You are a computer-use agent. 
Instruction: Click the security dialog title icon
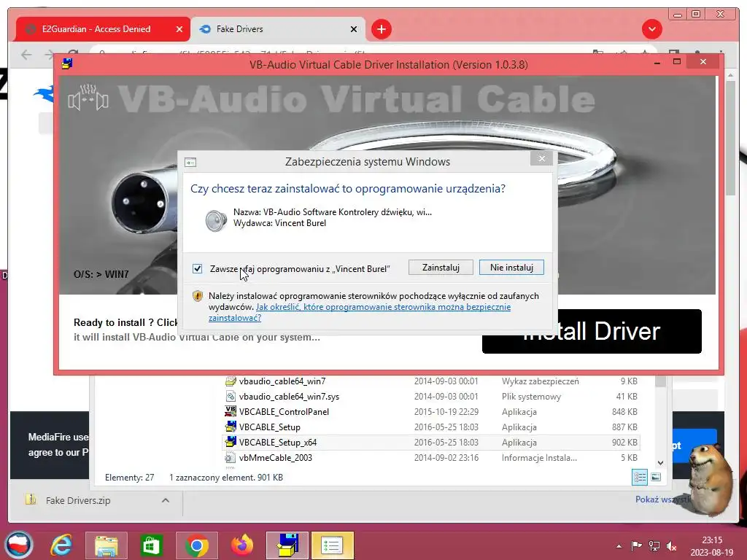tap(190, 163)
